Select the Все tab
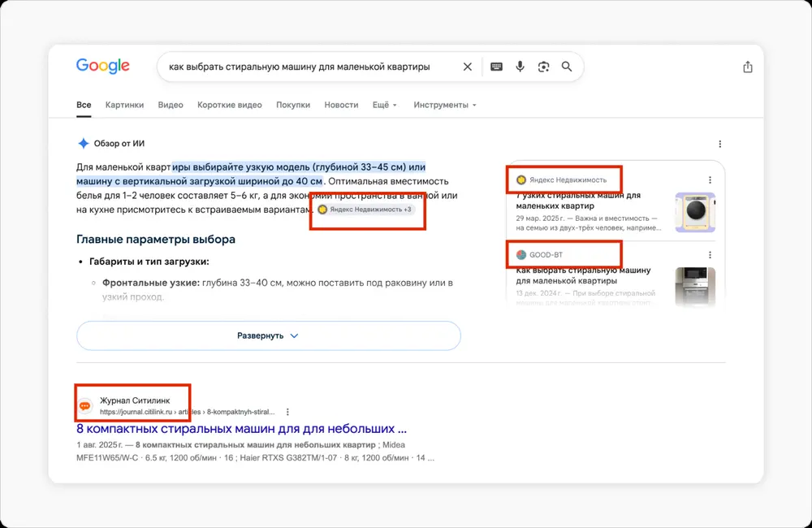812x528 pixels. click(x=84, y=105)
